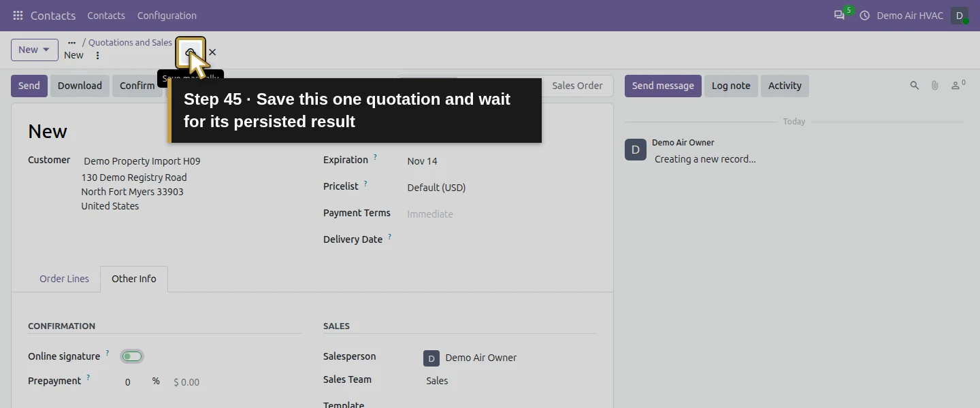This screenshot has width=980, height=408.
Task: Open the user avatar menu in top bar
Action: click(x=960, y=16)
